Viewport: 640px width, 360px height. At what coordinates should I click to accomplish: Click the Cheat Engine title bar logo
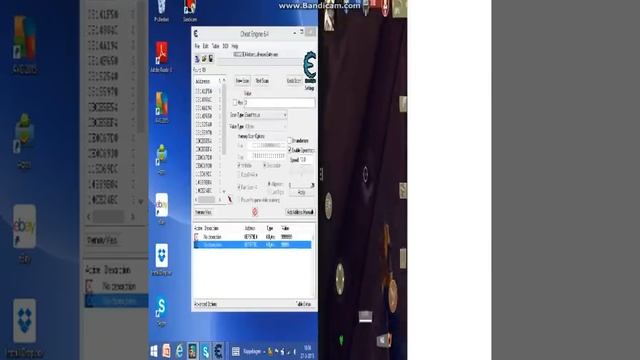(x=196, y=34)
